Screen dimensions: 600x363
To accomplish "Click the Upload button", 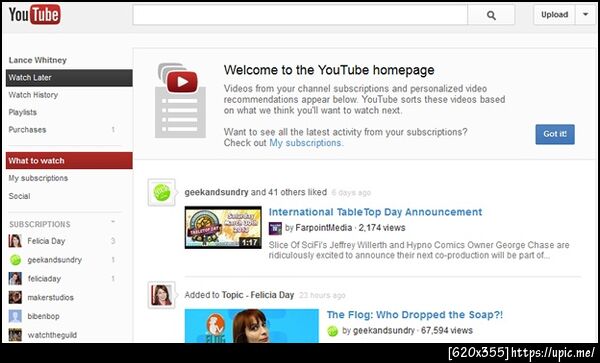I will tap(554, 15).
